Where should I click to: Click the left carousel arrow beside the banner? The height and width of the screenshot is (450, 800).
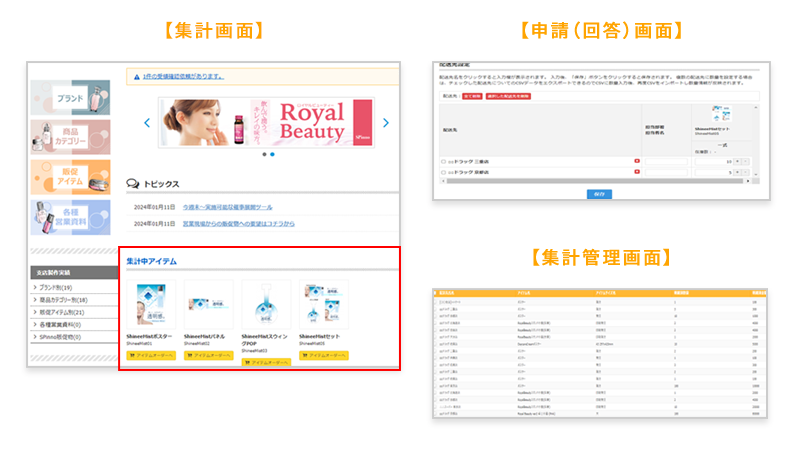click(147, 123)
